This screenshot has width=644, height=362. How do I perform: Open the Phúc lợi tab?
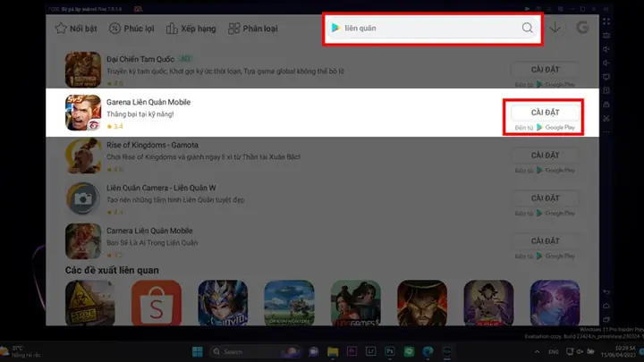pos(131,29)
